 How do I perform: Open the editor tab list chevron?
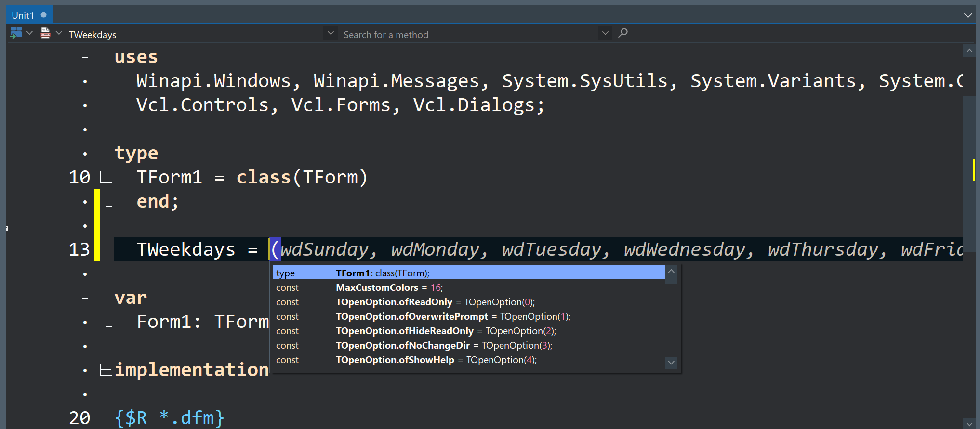(x=968, y=15)
